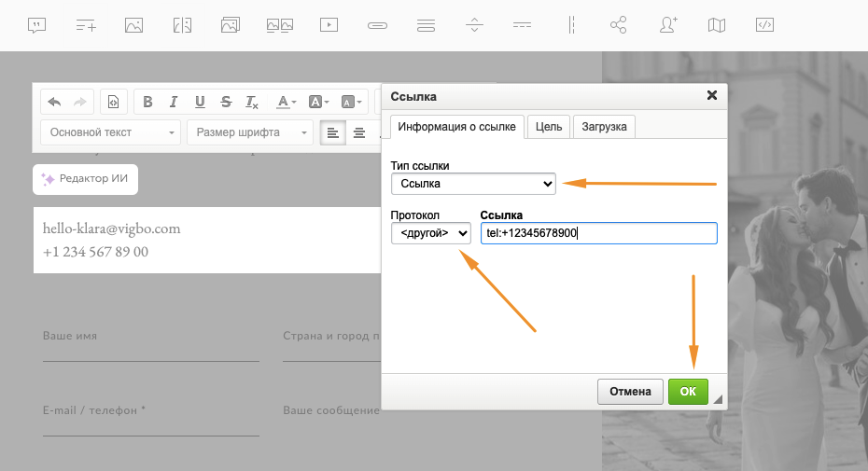Viewport: 868px width, 471px height.
Task: Click the HTML code embed icon
Action: click(764, 25)
